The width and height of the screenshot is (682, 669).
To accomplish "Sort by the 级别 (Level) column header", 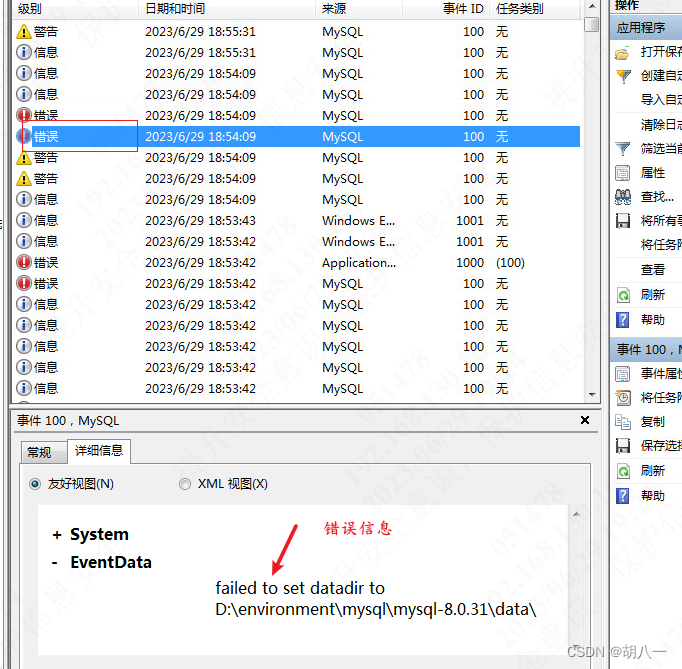I will pyautogui.click(x=75, y=9).
